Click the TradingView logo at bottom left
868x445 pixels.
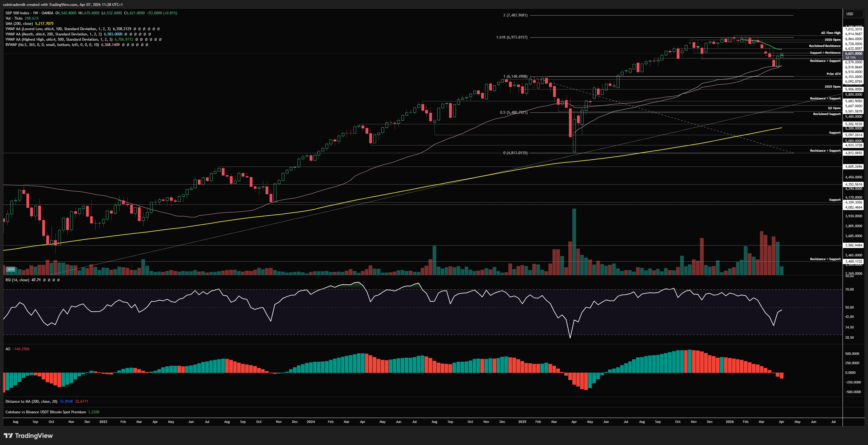coord(28,436)
